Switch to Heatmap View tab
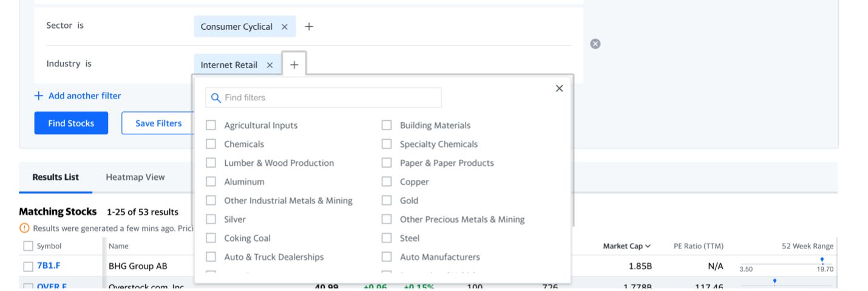The width and height of the screenshot is (868, 291). coord(135,177)
